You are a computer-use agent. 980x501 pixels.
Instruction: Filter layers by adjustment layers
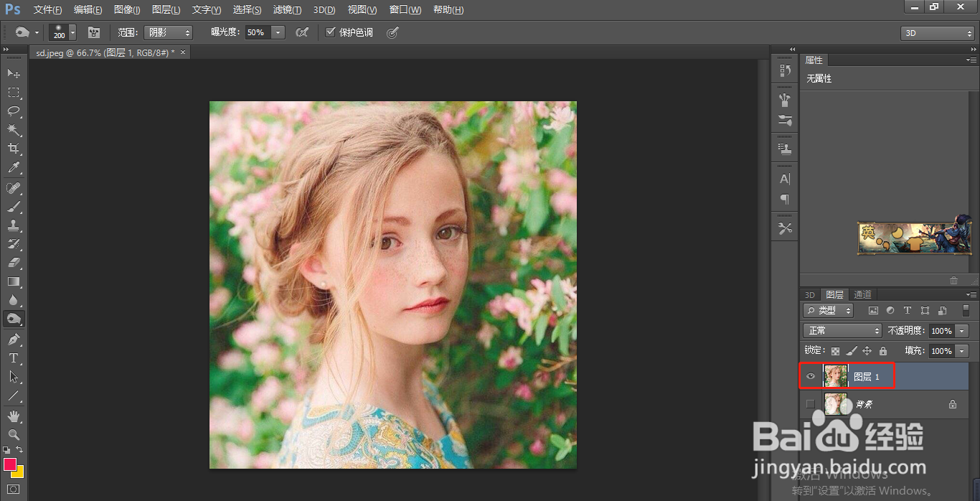coord(890,311)
